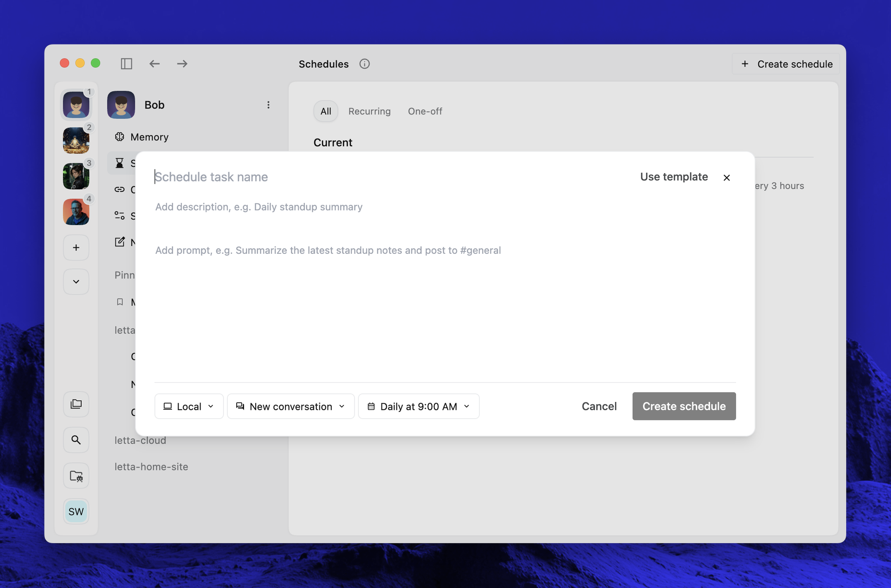The image size is (891, 588).
Task: Open the SW user profile badge
Action: pyautogui.click(x=76, y=511)
